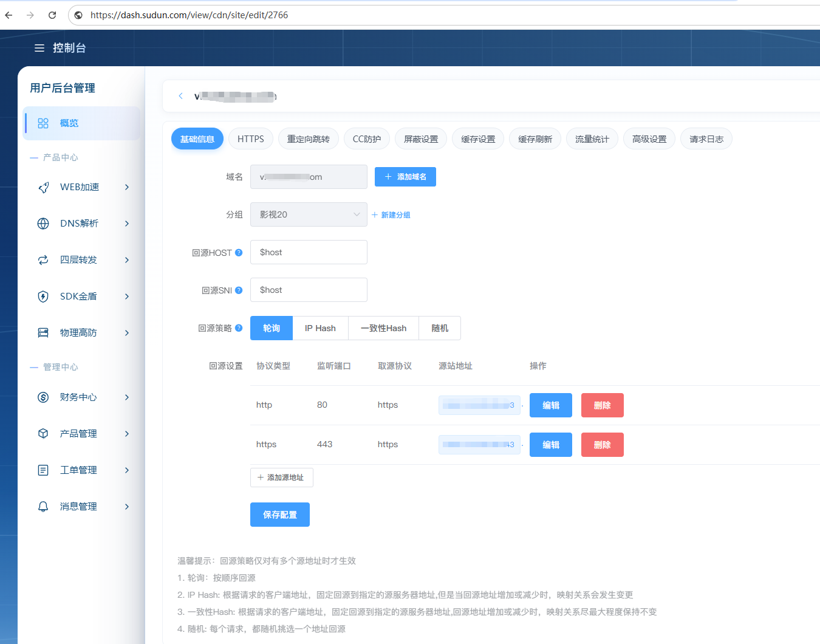The image size is (820, 644).
Task: Click 删除 for the http port 80 row
Action: pos(603,405)
